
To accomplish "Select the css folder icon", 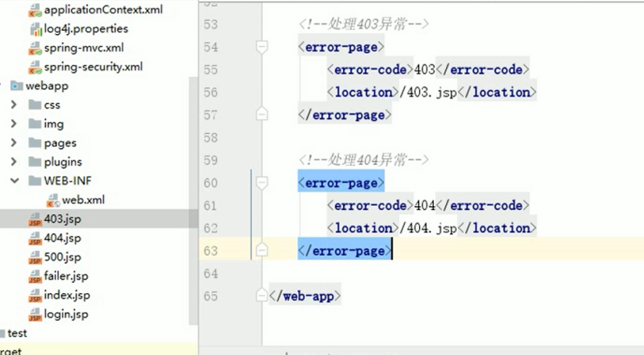I will (x=35, y=105).
